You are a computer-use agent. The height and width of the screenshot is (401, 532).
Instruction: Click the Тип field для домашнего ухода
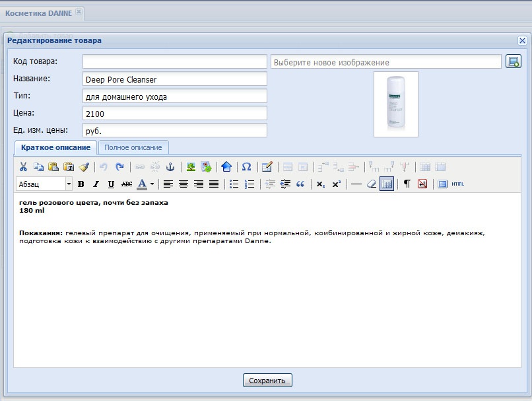175,96
